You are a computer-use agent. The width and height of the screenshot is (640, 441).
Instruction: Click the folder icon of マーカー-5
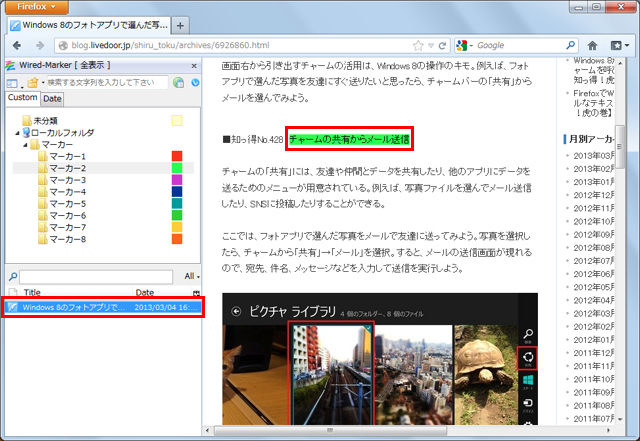click(43, 204)
